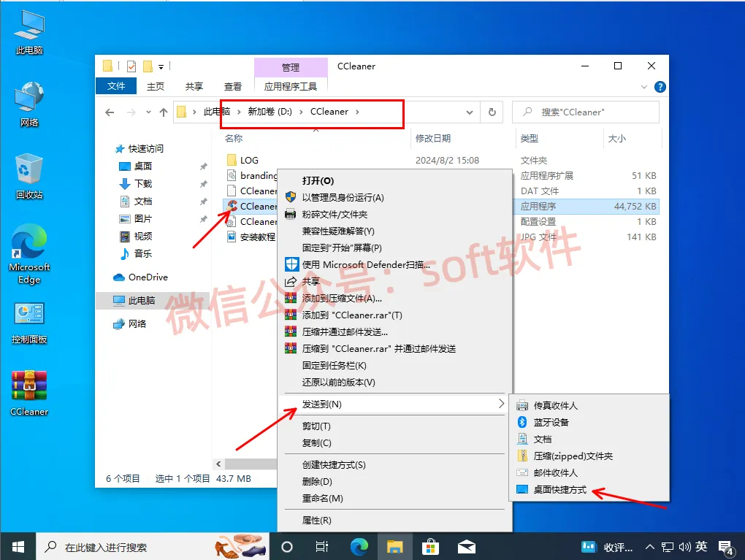Choose Scan with Microsoft Defender

(394, 264)
